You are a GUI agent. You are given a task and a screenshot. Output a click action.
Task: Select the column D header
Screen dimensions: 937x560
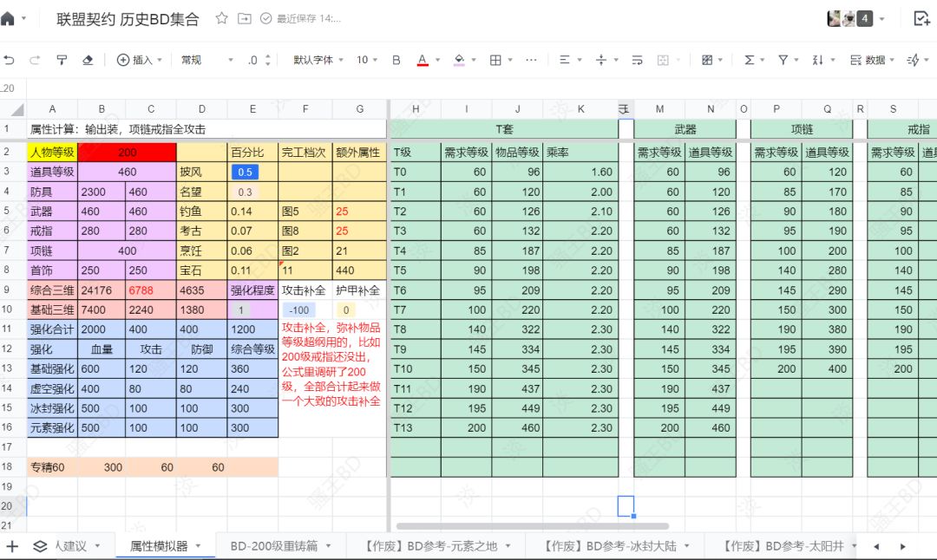pyautogui.click(x=202, y=108)
